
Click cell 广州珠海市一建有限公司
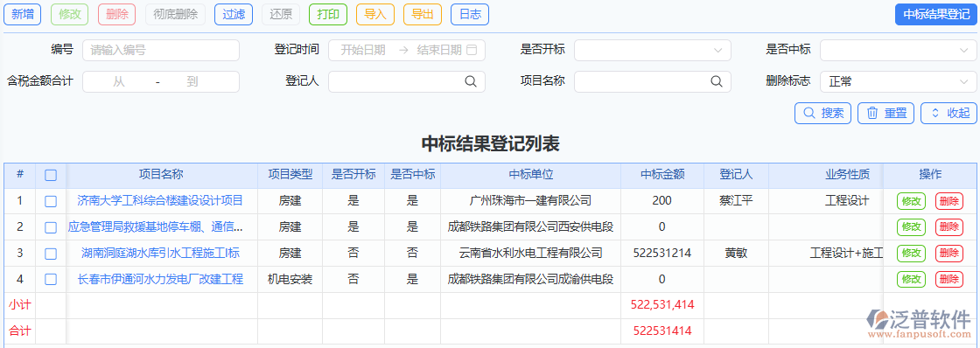pyautogui.click(x=530, y=201)
